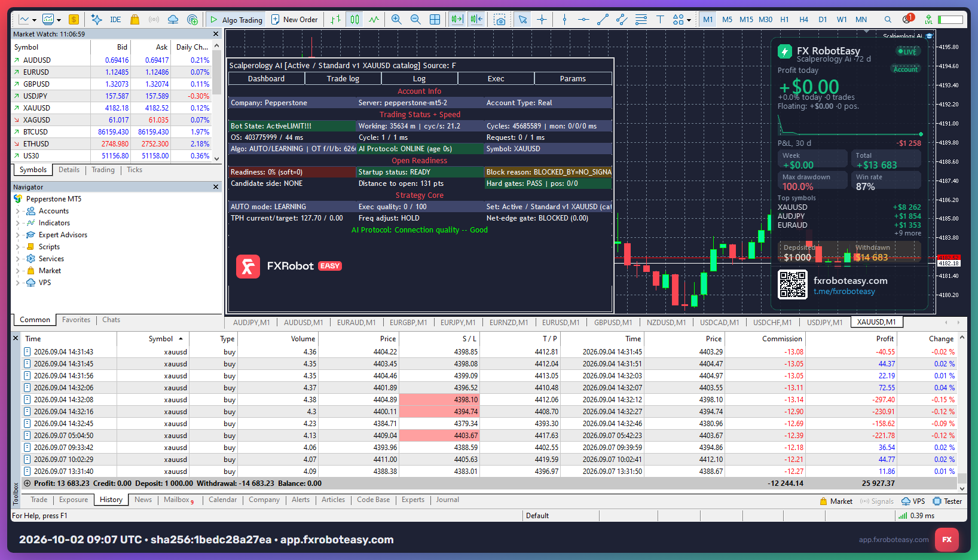The image size is (978, 560).
Task: Open the IDE MetaEditor
Action: [x=115, y=20]
